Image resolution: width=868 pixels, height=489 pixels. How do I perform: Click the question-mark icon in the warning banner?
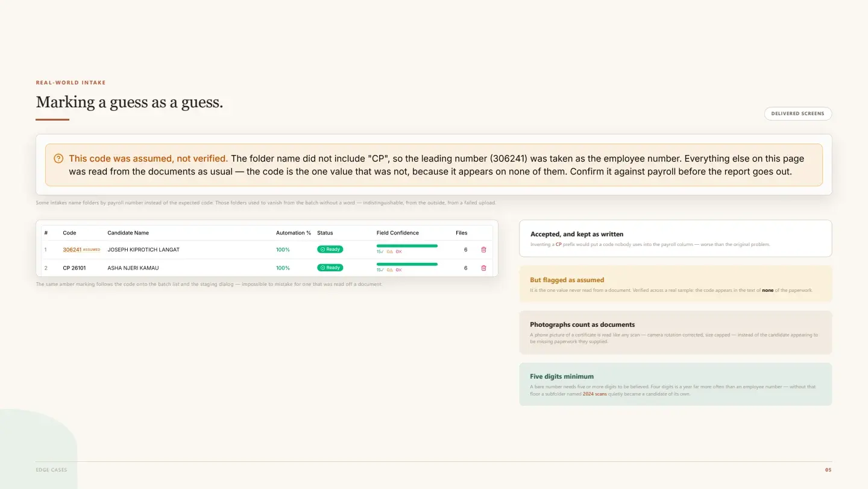click(x=58, y=159)
